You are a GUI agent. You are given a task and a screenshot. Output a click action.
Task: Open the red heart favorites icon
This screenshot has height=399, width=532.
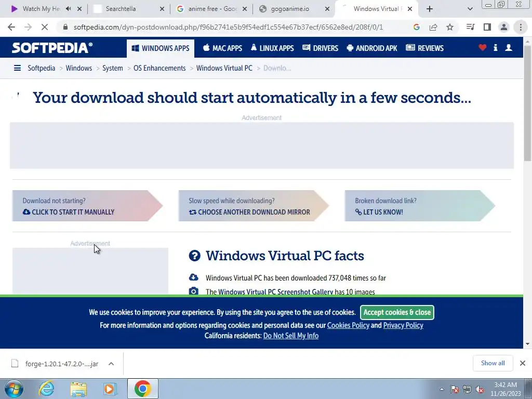coord(483,48)
